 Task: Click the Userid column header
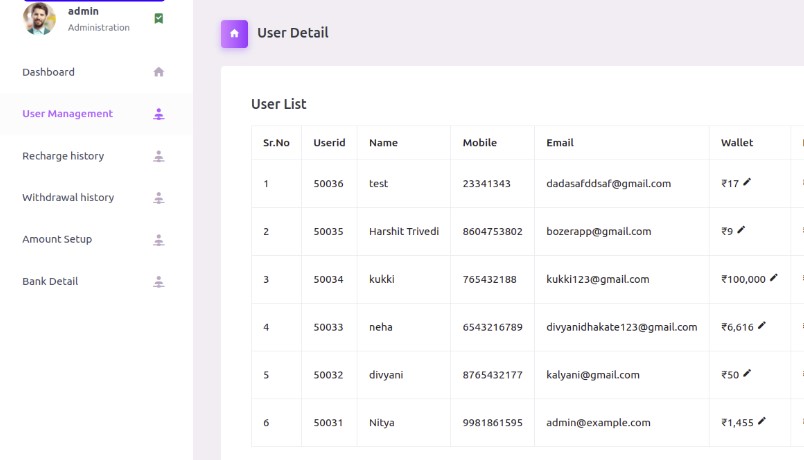pyautogui.click(x=329, y=143)
